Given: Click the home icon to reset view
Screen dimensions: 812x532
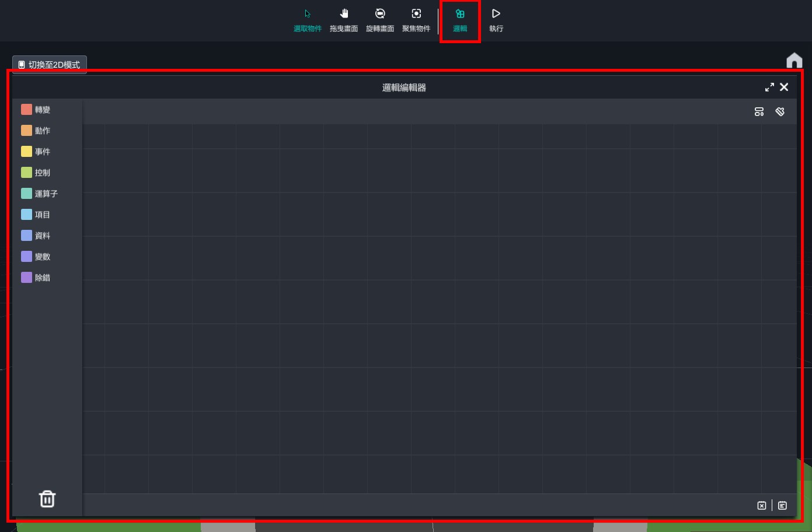Looking at the screenshot, I should coord(794,61).
